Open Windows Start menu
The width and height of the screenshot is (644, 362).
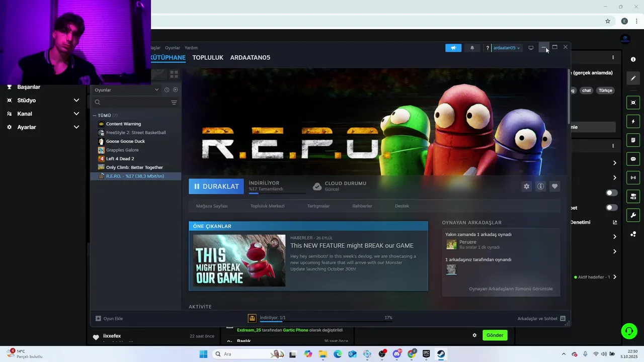coord(203,354)
